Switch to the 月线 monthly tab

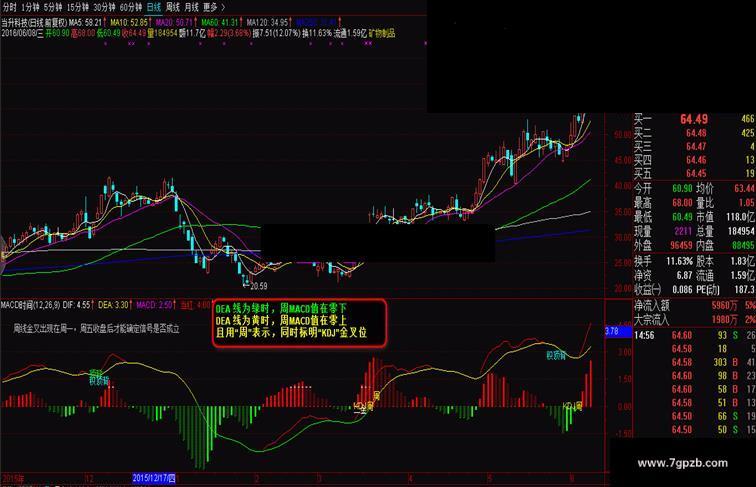191,7
